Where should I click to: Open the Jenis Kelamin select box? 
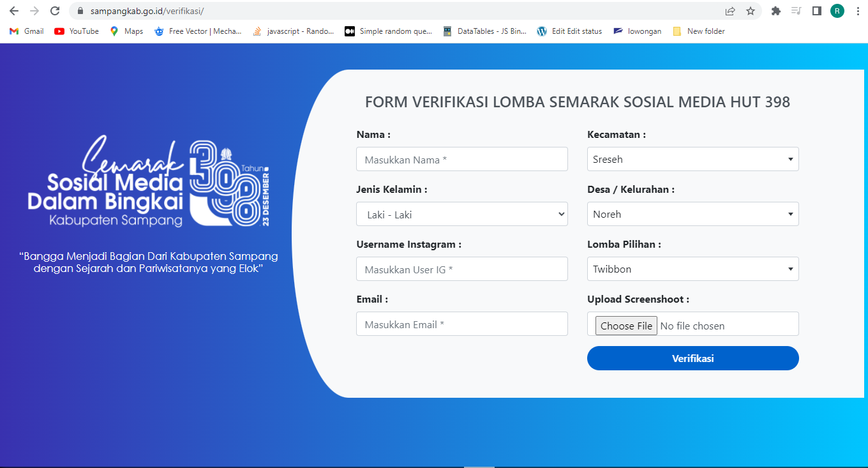pyautogui.click(x=461, y=215)
